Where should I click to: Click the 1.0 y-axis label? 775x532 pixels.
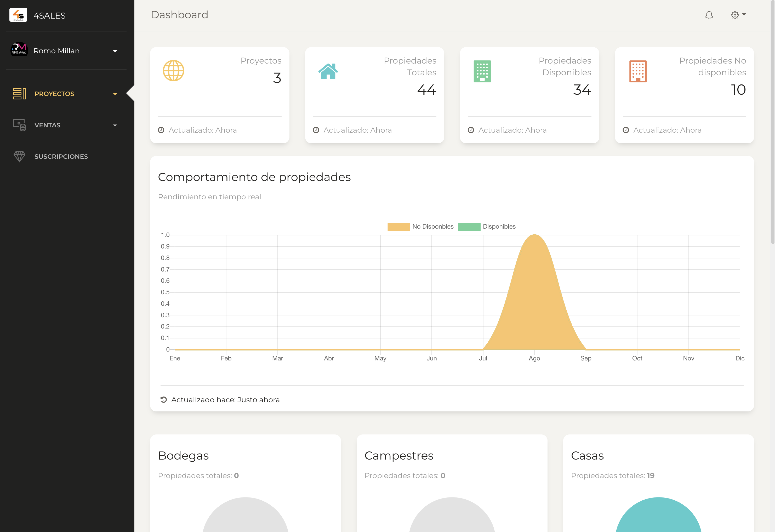165,235
